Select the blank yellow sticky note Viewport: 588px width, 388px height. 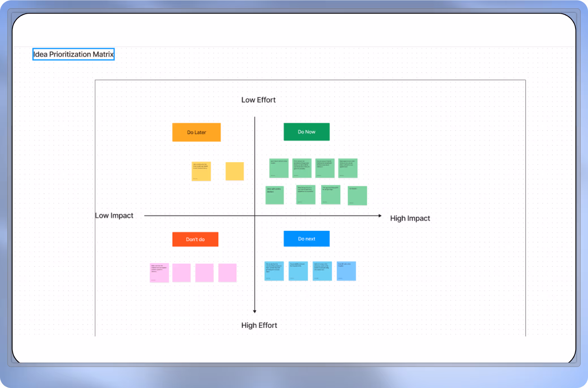click(235, 171)
